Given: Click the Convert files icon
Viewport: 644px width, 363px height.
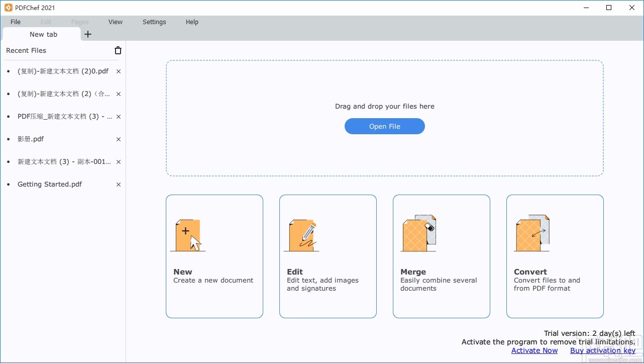Looking at the screenshot, I should 531,234.
